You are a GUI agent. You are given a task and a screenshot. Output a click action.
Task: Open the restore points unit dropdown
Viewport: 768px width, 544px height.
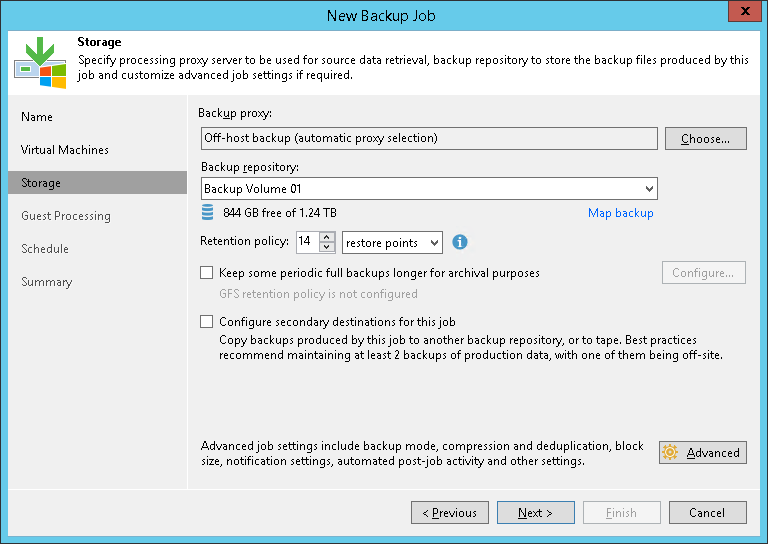click(433, 242)
